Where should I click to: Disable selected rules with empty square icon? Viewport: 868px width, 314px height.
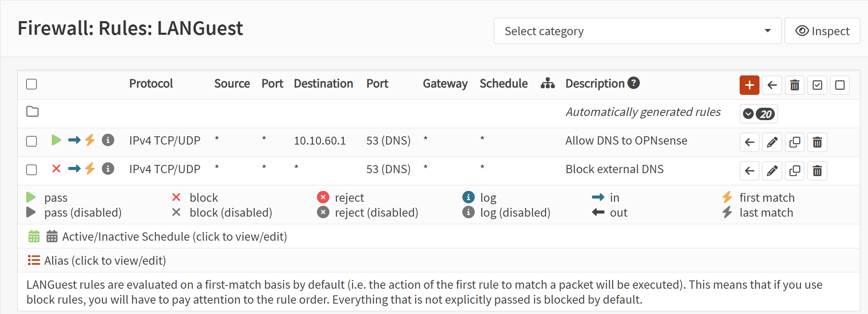840,85
